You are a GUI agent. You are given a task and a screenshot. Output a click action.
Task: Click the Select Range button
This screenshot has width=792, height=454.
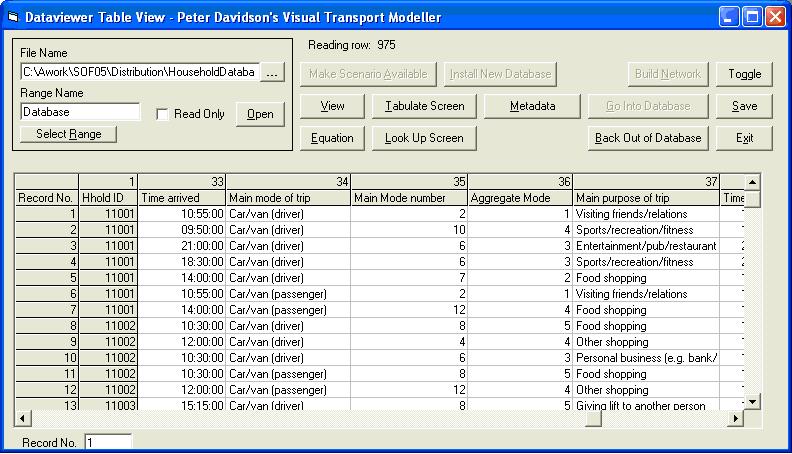[x=69, y=134]
